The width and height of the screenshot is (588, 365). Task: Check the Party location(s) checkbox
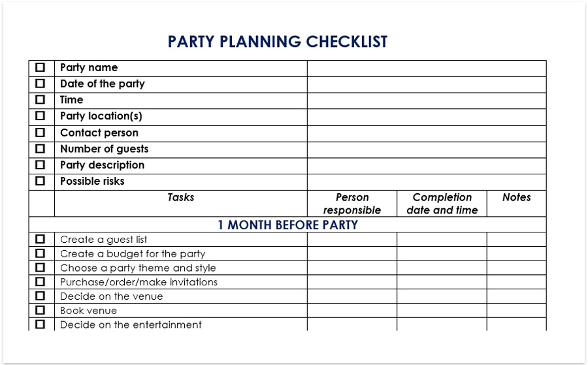41,116
